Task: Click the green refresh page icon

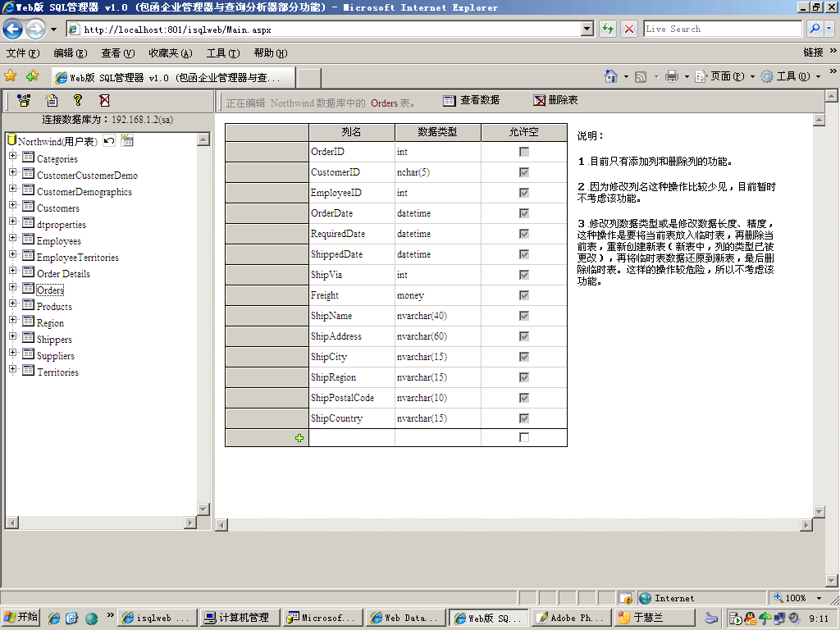Action: pyautogui.click(x=608, y=29)
